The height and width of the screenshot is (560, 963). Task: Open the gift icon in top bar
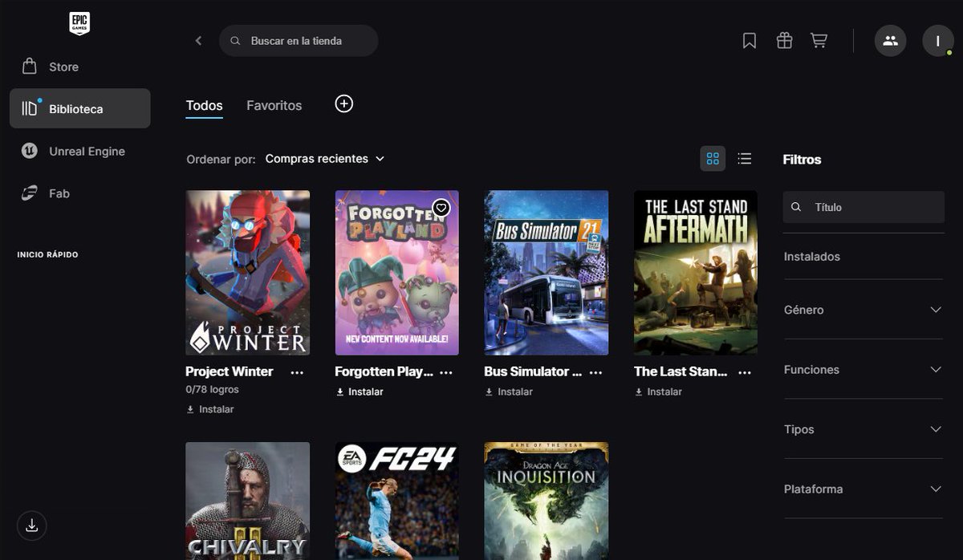[784, 40]
